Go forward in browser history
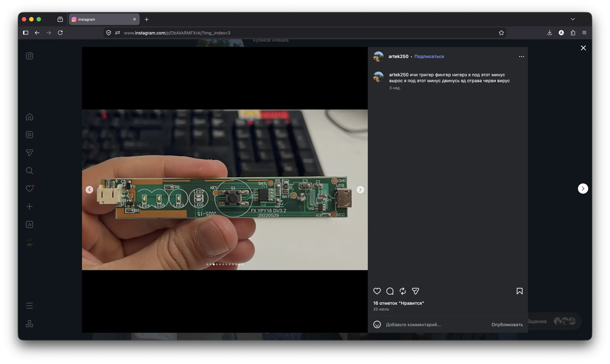The image size is (610, 364). point(49,33)
